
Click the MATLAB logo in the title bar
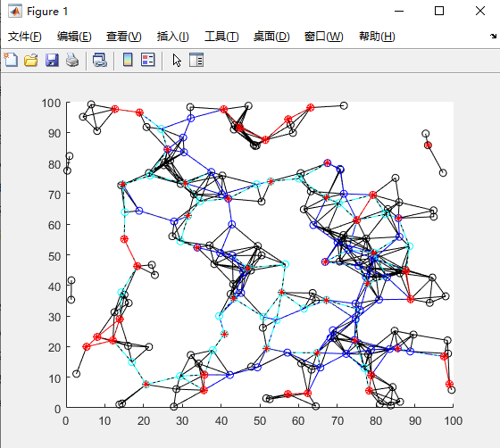[x=15, y=12]
